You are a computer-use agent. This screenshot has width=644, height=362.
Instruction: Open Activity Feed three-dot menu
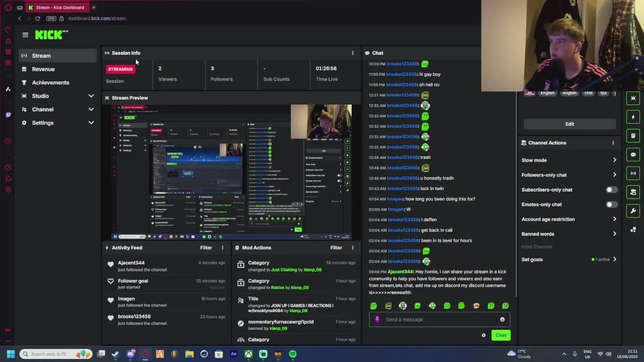point(223,247)
